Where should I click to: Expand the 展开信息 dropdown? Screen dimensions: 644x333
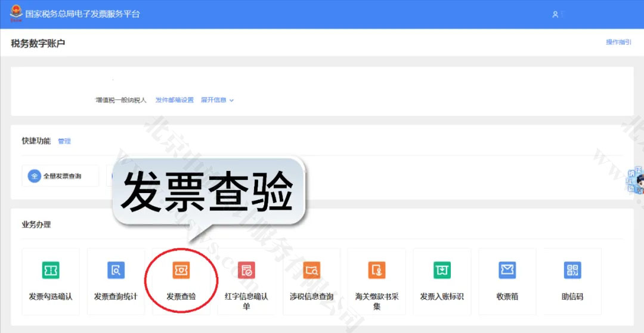(217, 100)
